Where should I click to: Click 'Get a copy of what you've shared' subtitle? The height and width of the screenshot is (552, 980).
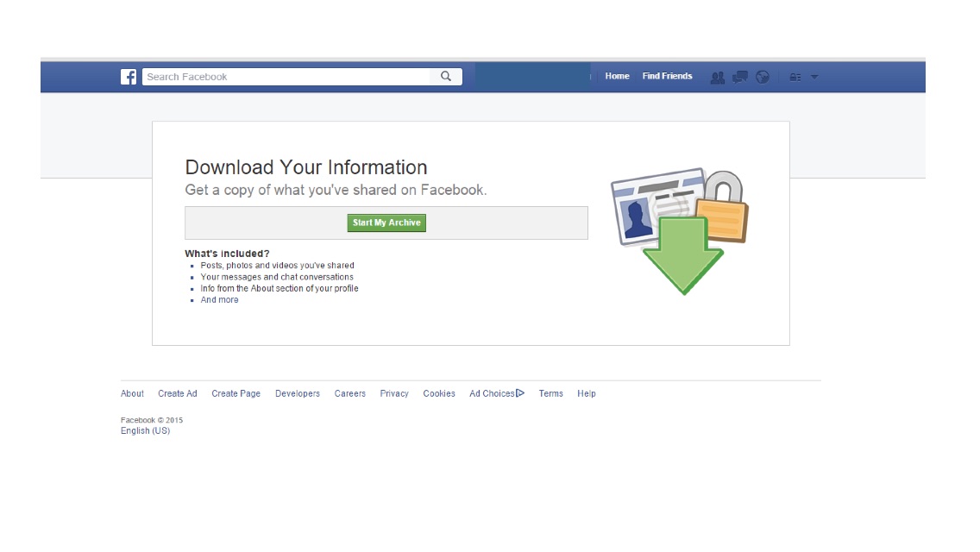point(336,190)
